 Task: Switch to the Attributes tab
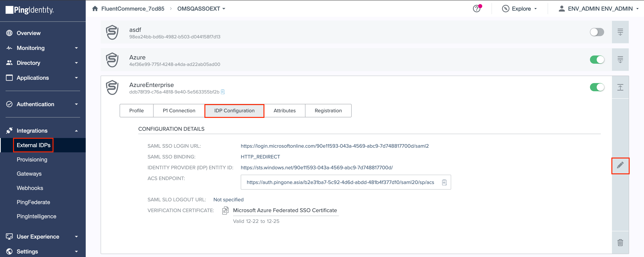[284, 111]
